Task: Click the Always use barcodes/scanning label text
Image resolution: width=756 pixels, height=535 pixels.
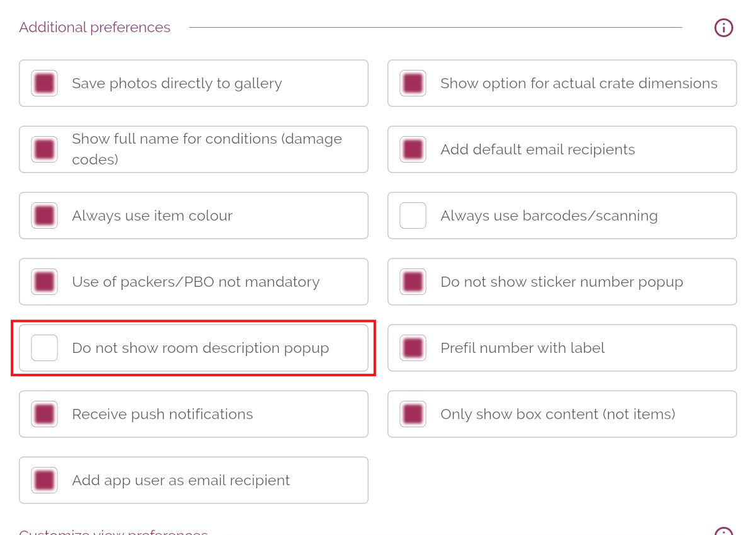Action: pyautogui.click(x=549, y=216)
